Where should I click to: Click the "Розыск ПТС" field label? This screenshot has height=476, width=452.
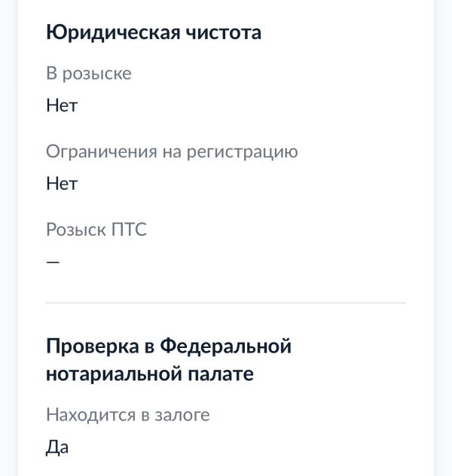pos(96,230)
